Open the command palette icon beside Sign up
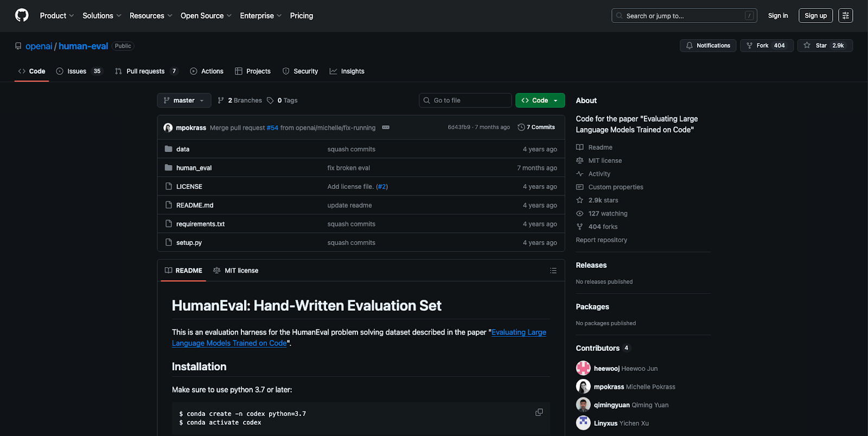Viewport: 868px width, 436px height. pyautogui.click(x=845, y=16)
